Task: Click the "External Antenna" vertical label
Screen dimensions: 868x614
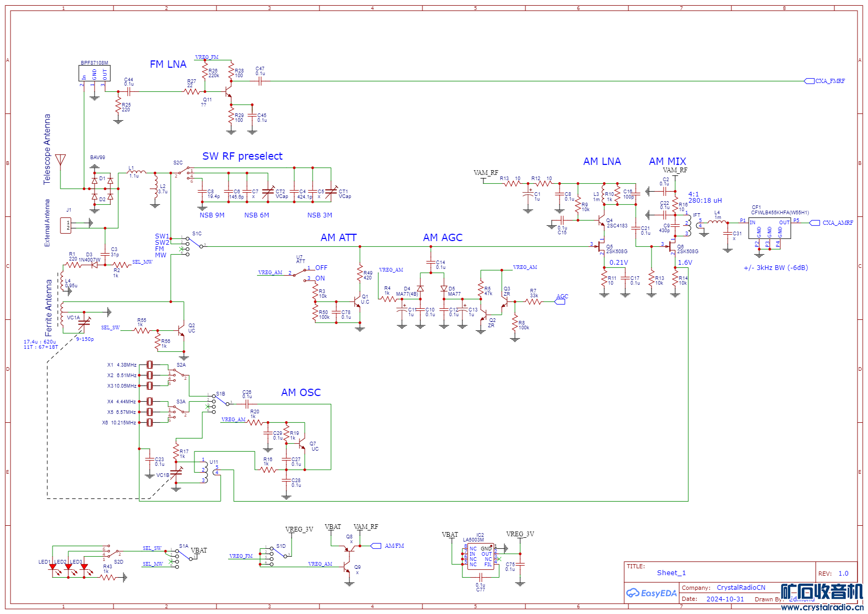Action: pyautogui.click(x=47, y=223)
